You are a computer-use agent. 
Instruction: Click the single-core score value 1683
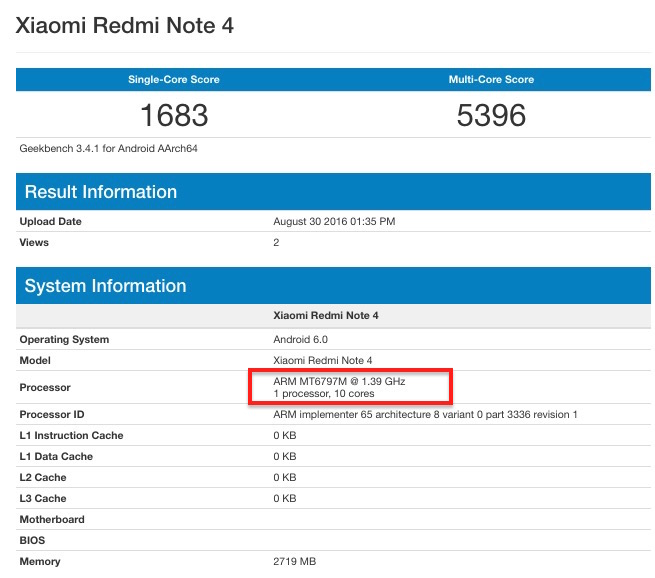tap(174, 115)
